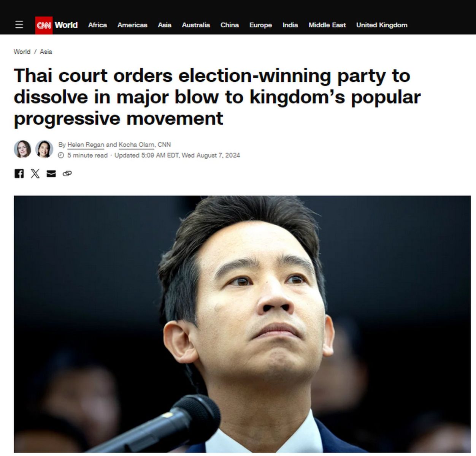Open Middle East section
This screenshot has height=456, width=476.
(327, 25)
